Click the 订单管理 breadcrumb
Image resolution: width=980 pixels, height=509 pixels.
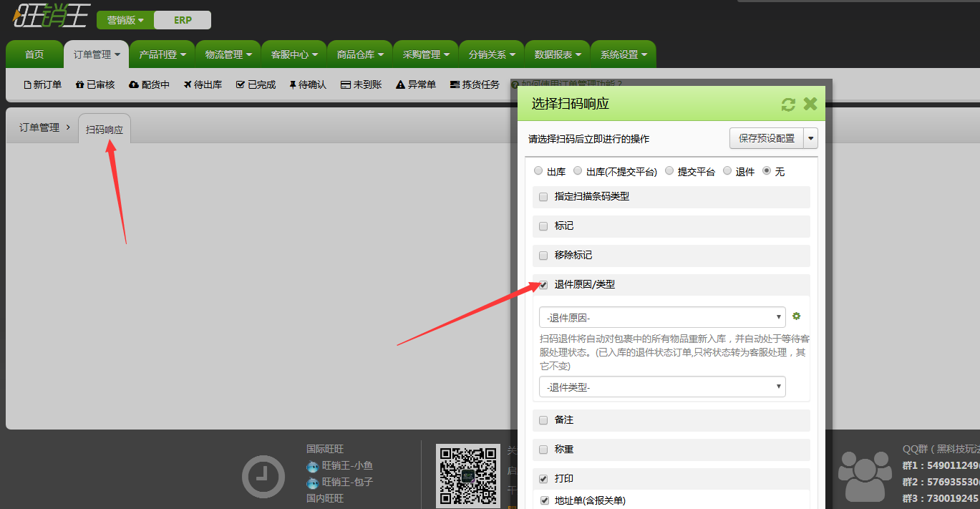tap(39, 127)
